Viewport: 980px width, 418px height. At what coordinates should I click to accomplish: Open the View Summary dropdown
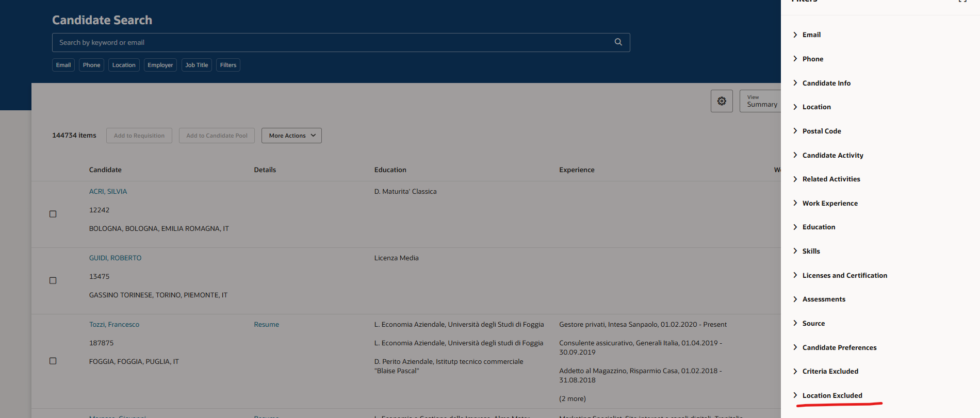point(760,101)
